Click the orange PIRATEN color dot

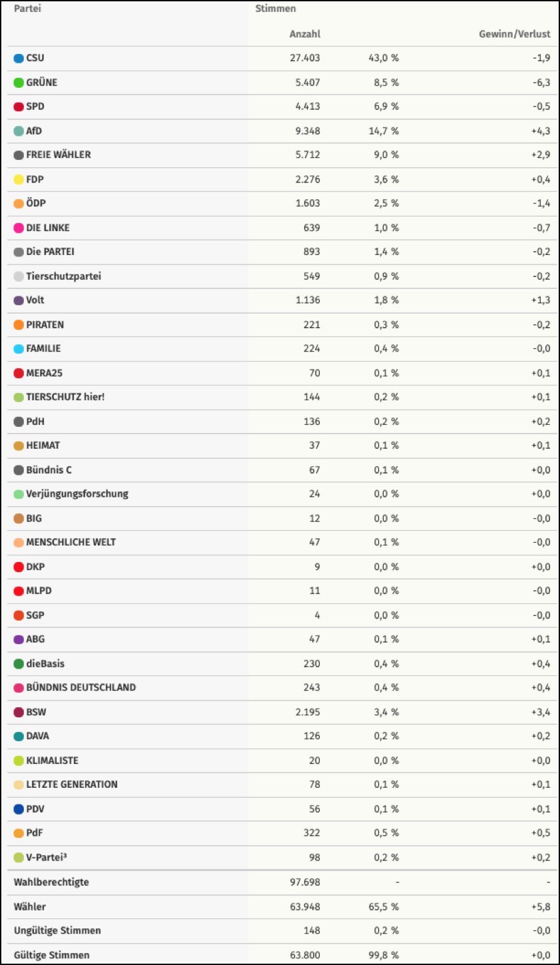[19, 325]
